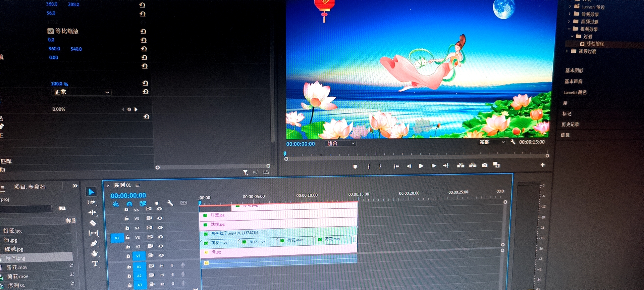Go to In point in Program monitor
The width and height of the screenshot is (644, 290).
(x=396, y=166)
